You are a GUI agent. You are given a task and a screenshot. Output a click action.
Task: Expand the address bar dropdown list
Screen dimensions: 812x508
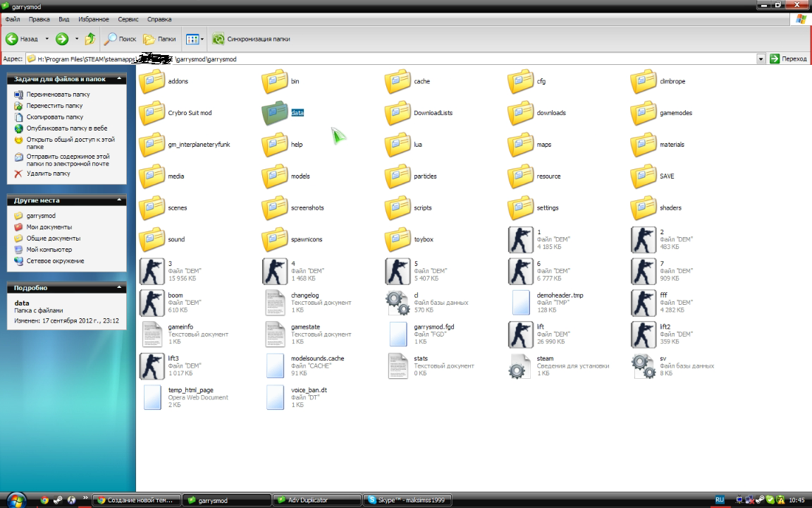click(761, 59)
